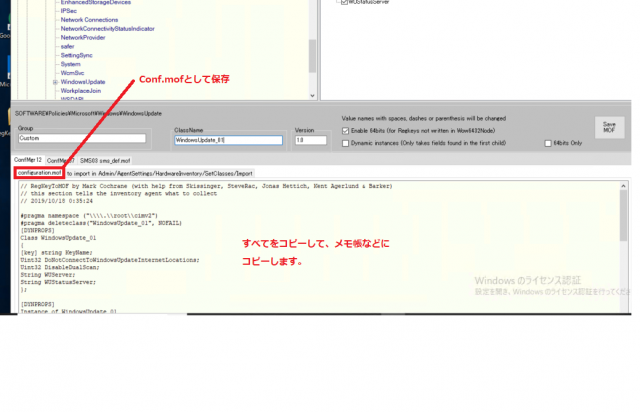Disable the Enable 64bits checkbox
Viewport: 640px width, 412px height.
click(x=346, y=130)
